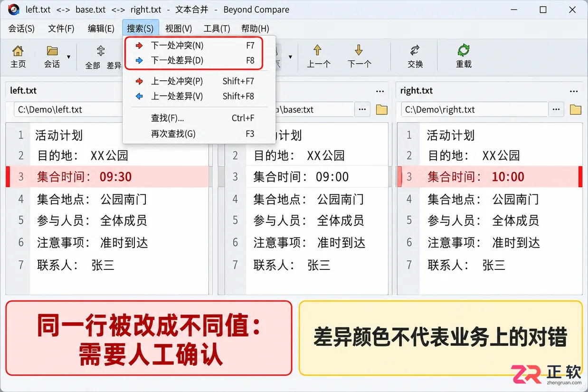This screenshot has height=392, width=588.
Task: Open the 编辑(E) menu
Action: 101,29
